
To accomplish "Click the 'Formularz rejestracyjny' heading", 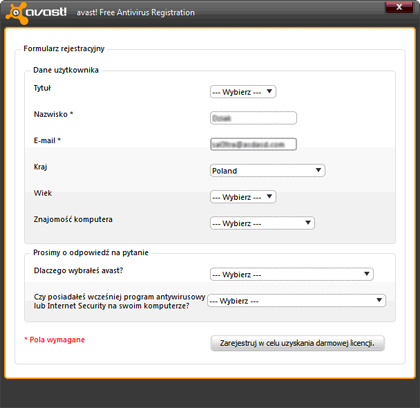I will point(64,49).
